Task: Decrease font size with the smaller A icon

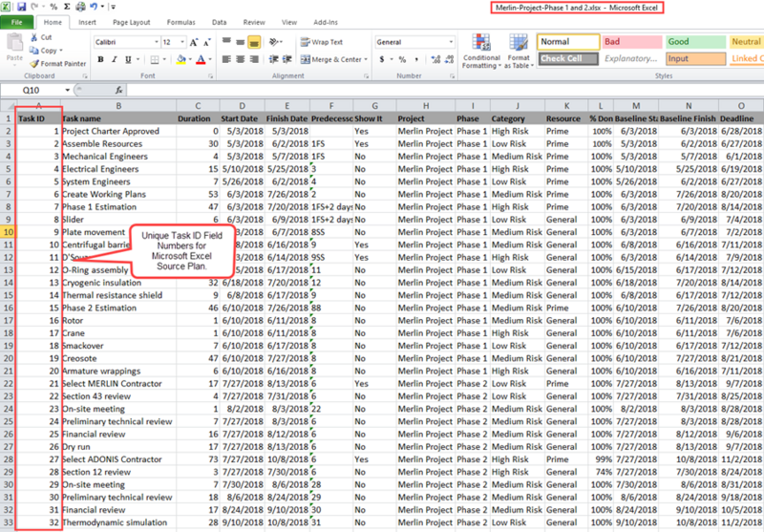Action: [x=206, y=42]
